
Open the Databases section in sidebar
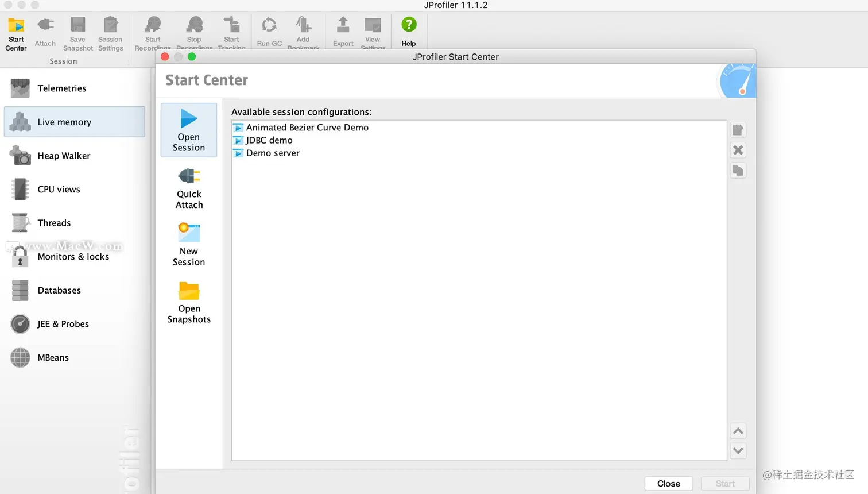[x=75, y=290]
